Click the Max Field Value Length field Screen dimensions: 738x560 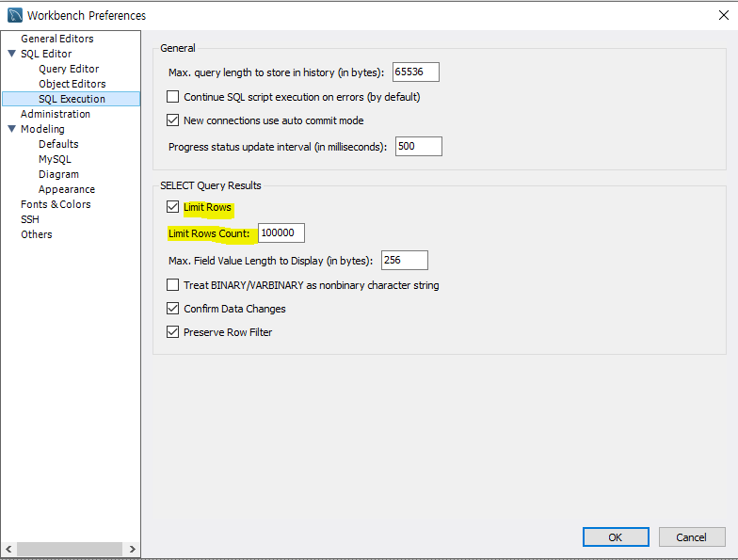405,260
